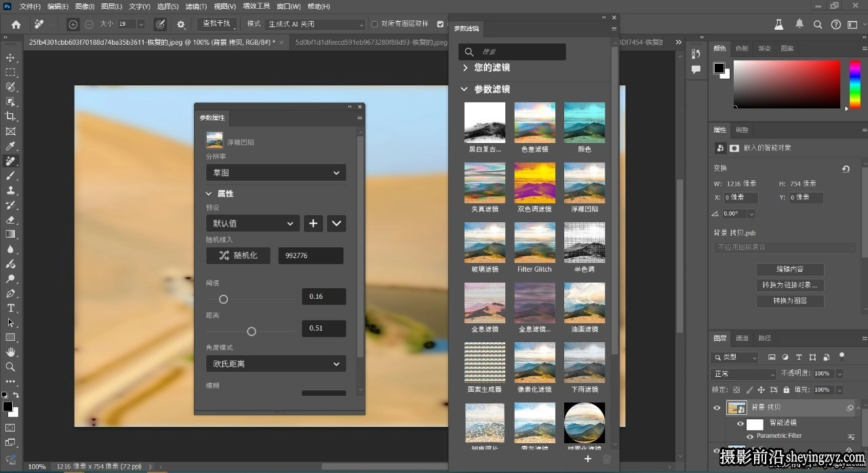This screenshot has height=473, width=868.
Task: Filter layers by adjustment layers icon
Action: pos(785,357)
